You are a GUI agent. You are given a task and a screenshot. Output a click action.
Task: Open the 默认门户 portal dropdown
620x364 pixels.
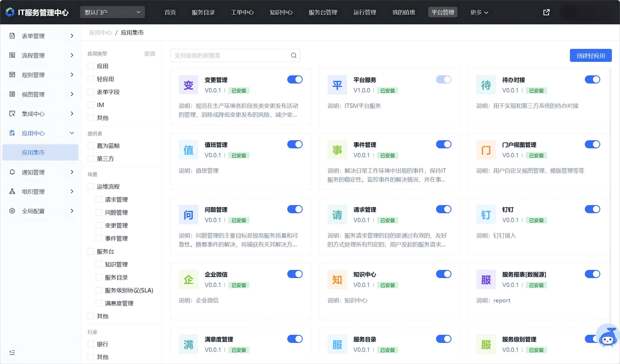click(x=112, y=12)
